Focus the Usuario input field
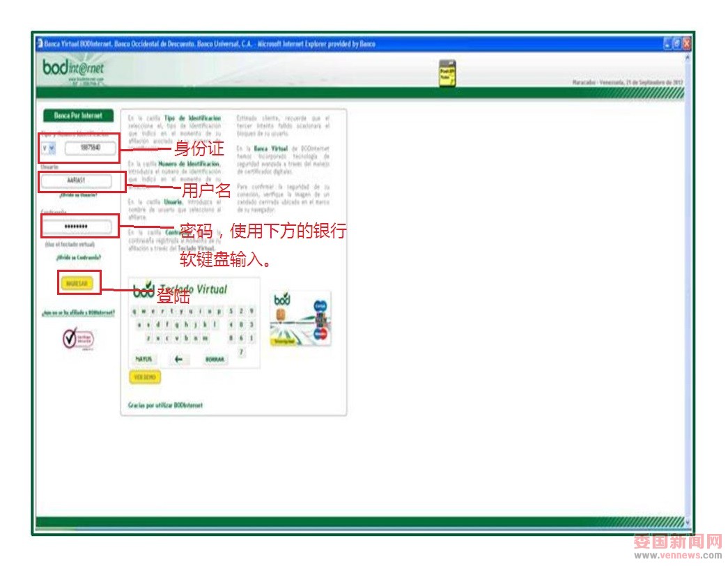The height and width of the screenshot is (566, 728). [76, 181]
